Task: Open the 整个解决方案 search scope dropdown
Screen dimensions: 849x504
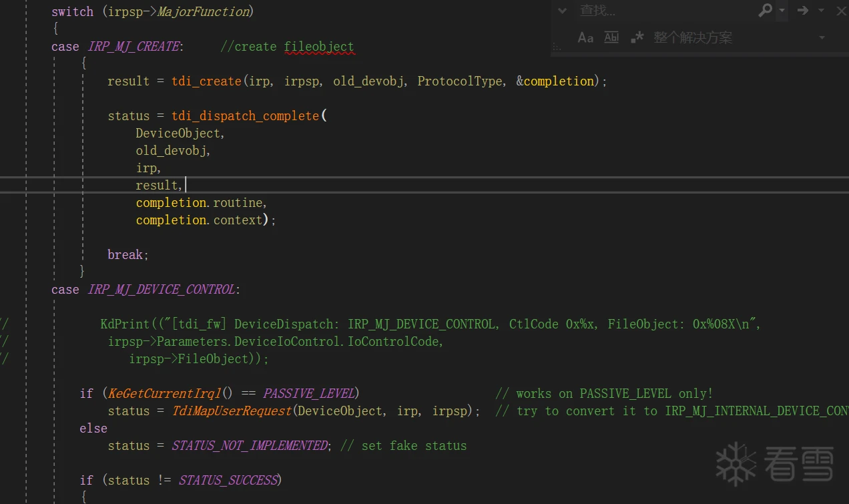Action: [x=822, y=38]
